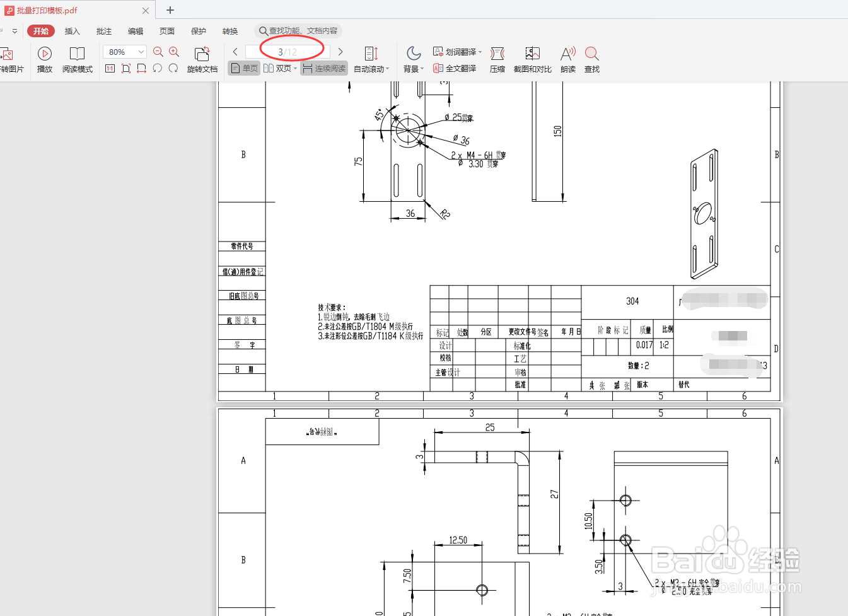This screenshot has width=848, height=616.
Task: Click the 压缩 compress icon
Action: pos(497,54)
